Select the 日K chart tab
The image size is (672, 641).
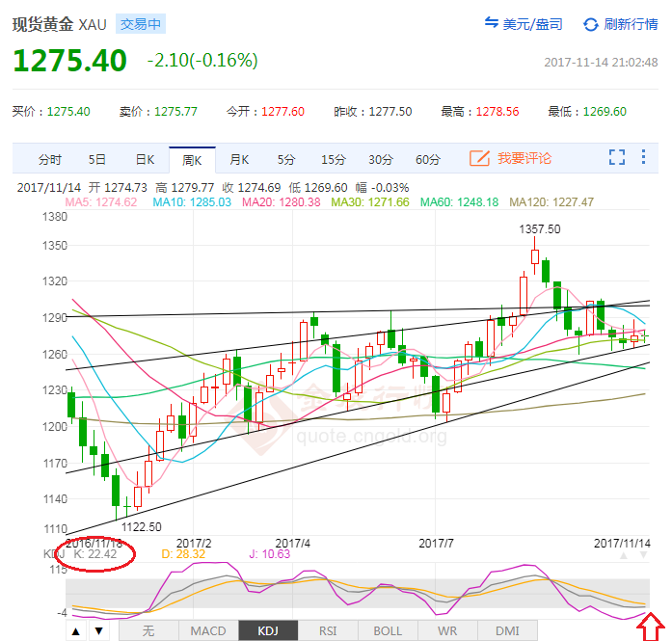145,159
